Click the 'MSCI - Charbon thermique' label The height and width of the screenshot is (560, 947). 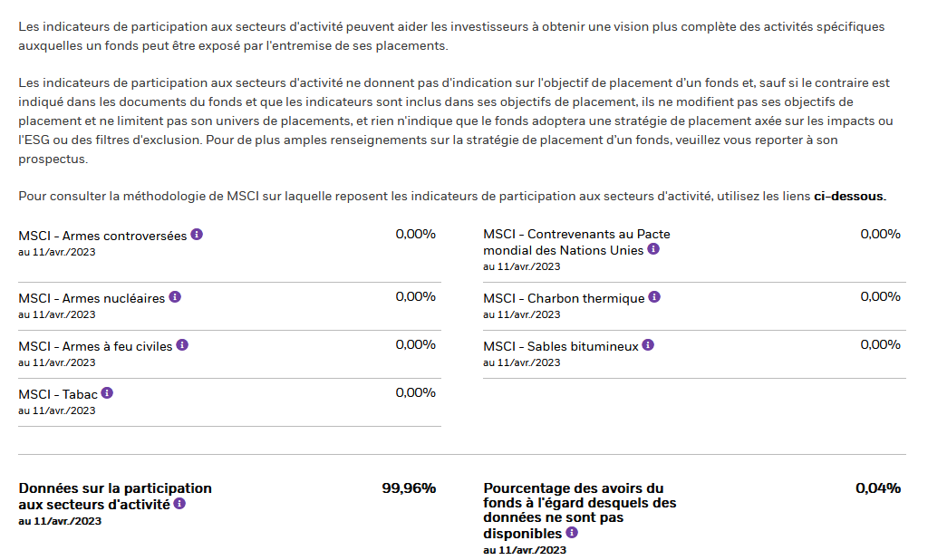pos(564,298)
